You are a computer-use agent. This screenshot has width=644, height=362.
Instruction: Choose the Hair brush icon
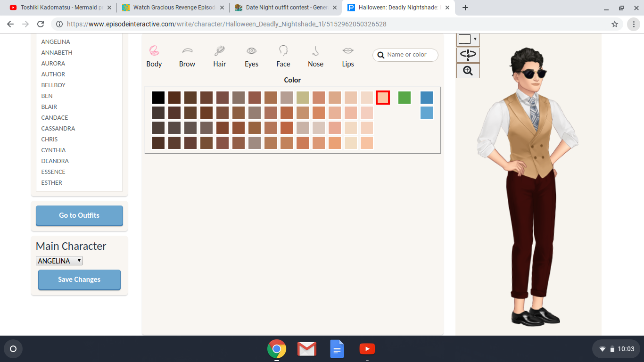pos(219,51)
